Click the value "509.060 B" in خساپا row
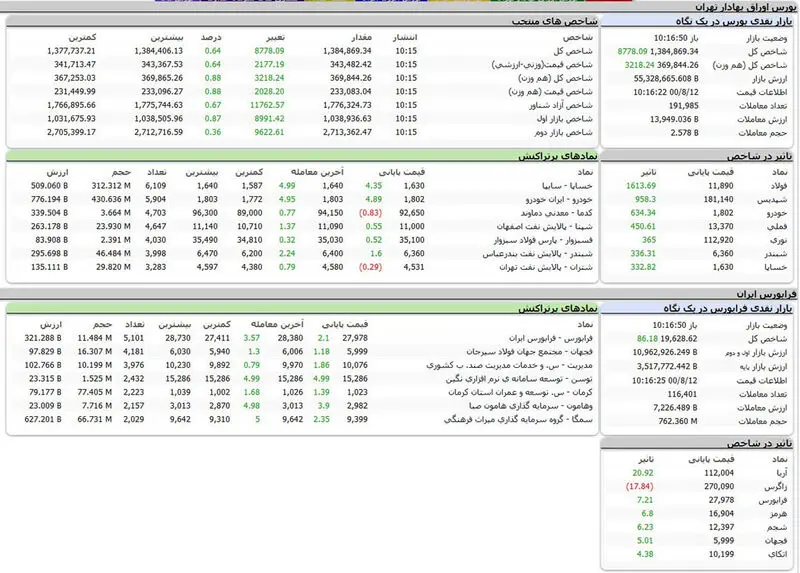 click(x=49, y=186)
